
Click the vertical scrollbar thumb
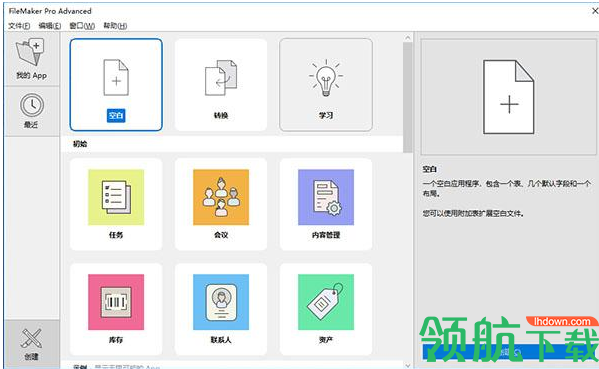coord(408,97)
